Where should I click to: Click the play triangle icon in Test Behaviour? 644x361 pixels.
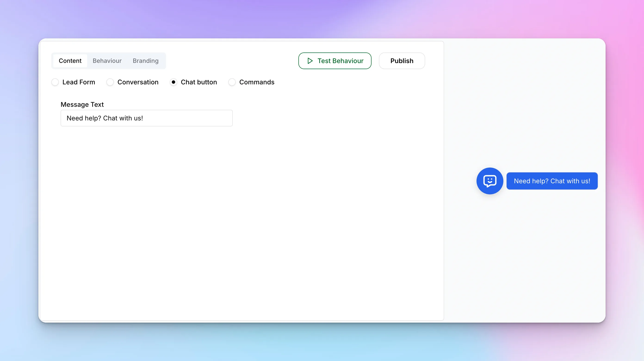(310, 61)
